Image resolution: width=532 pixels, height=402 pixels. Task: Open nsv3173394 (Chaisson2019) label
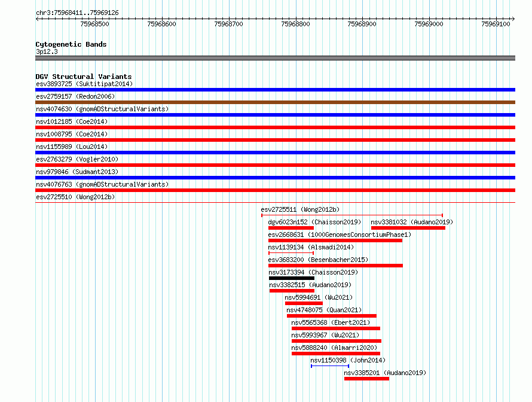tap(313, 272)
